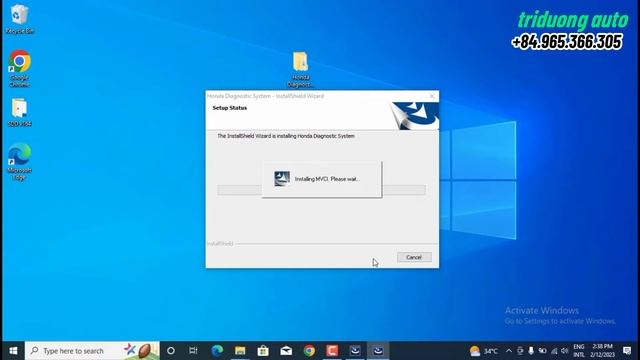Image resolution: width=640 pixels, height=360 pixels.
Task: Switch to the first installer taskbar icon
Action: coord(355,351)
